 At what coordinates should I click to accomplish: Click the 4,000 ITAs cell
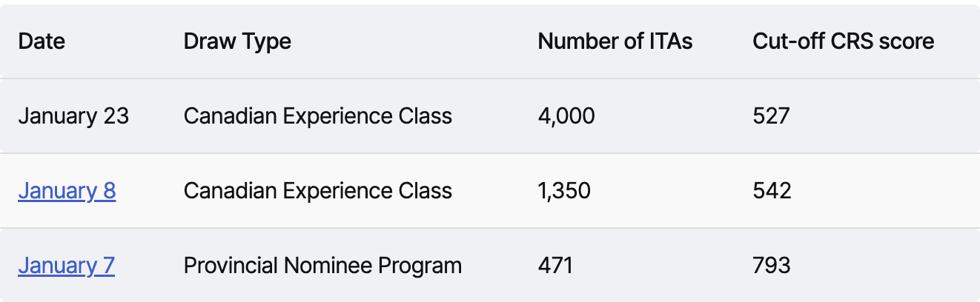pos(566,116)
